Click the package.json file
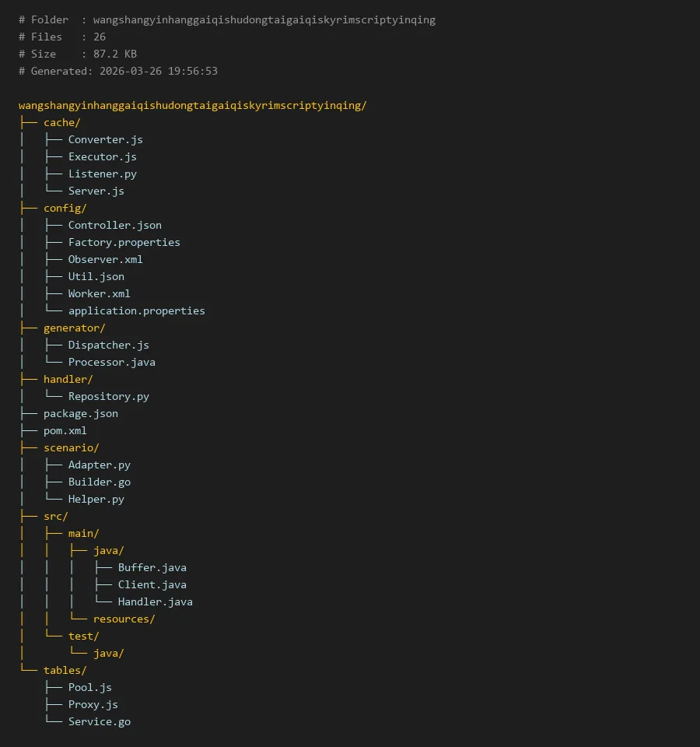The width and height of the screenshot is (700, 747). pyautogui.click(x=80, y=414)
